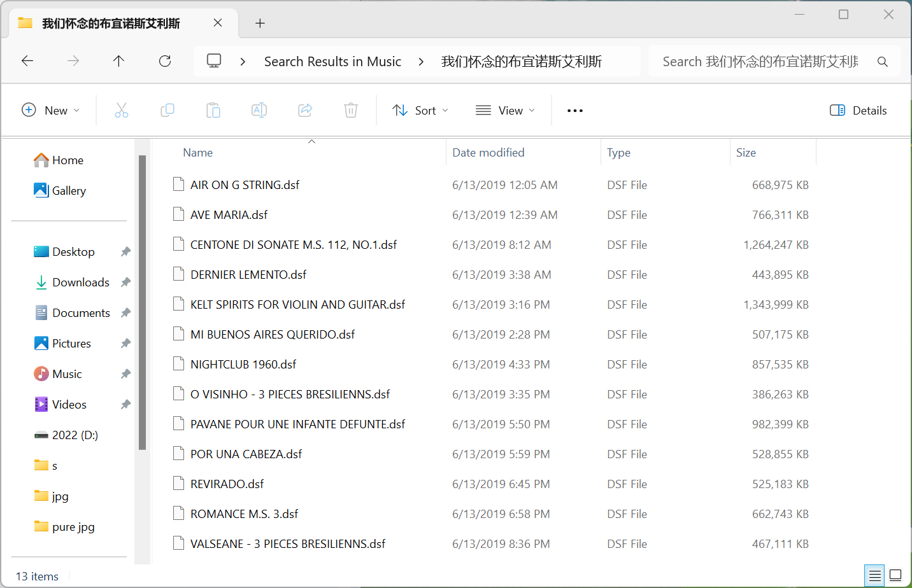
Task: Click the Rename icon in toolbar
Action: [x=259, y=110]
